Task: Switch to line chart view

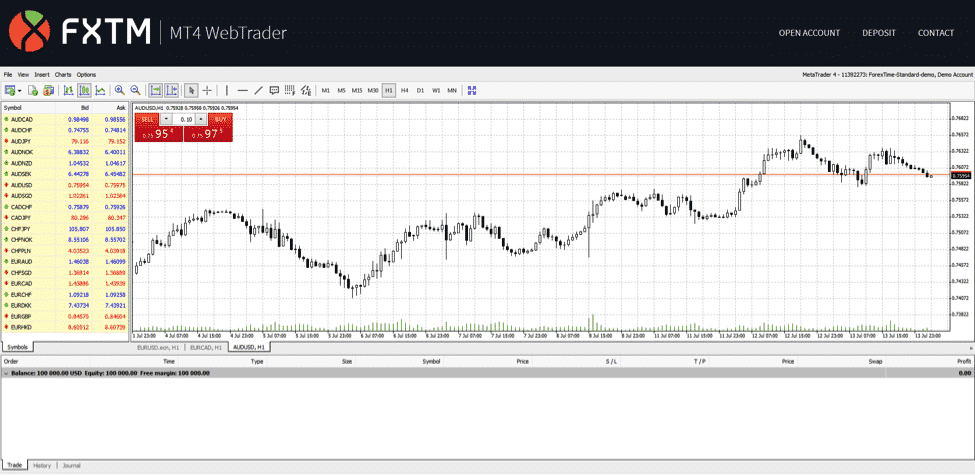Action: tap(100, 90)
